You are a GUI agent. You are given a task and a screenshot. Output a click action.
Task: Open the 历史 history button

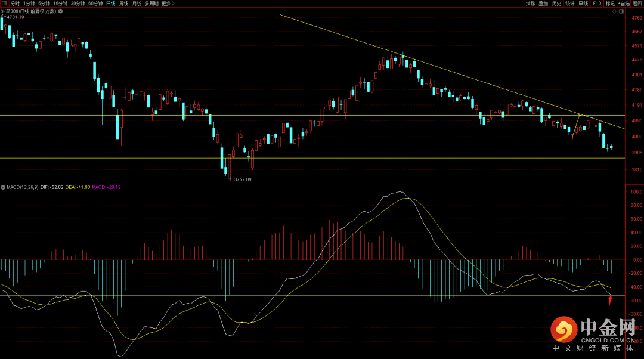point(556,4)
